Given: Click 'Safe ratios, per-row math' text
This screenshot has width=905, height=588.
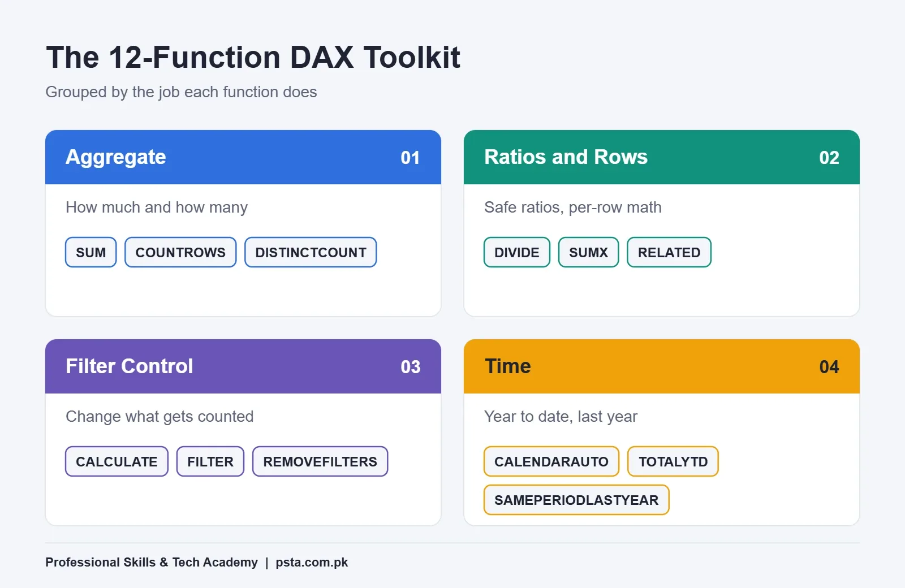Looking at the screenshot, I should 573,207.
